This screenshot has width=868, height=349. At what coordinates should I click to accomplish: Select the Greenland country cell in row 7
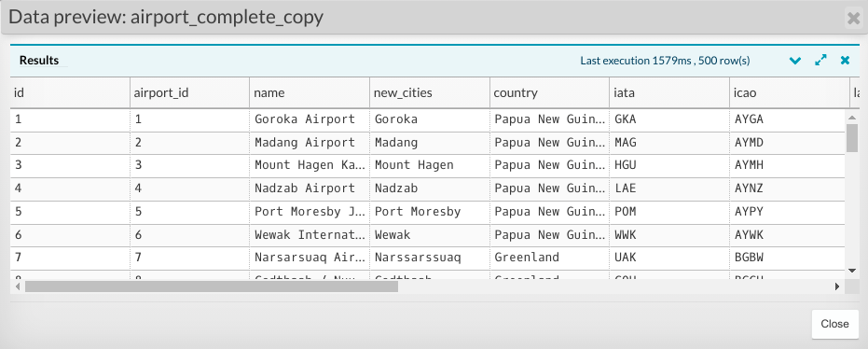pyautogui.click(x=550, y=258)
